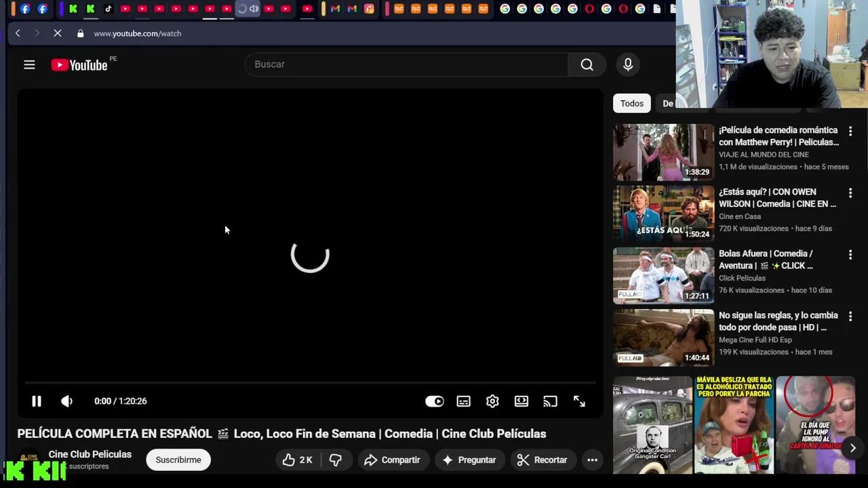Image resolution: width=868 pixels, height=488 pixels.
Task: Click the magnifier search button
Action: (587, 64)
